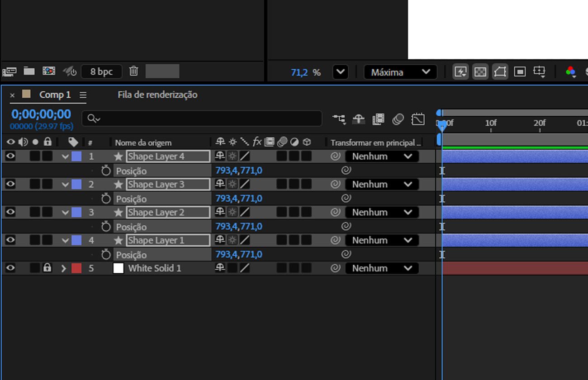
Task: Toggle Posição stopwatch on Shape Layer 4
Action: 106,171
